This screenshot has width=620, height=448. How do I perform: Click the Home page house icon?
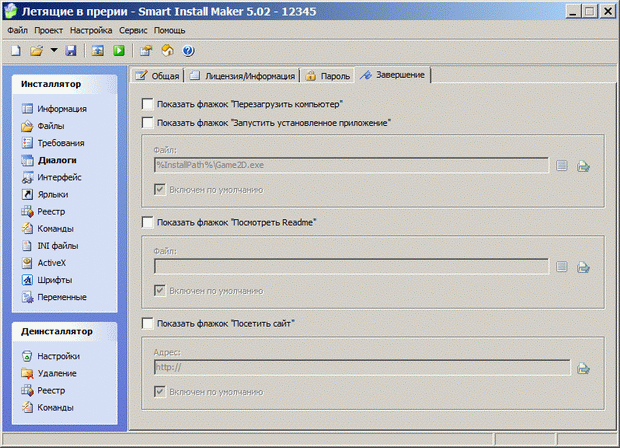(x=167, y=50)
